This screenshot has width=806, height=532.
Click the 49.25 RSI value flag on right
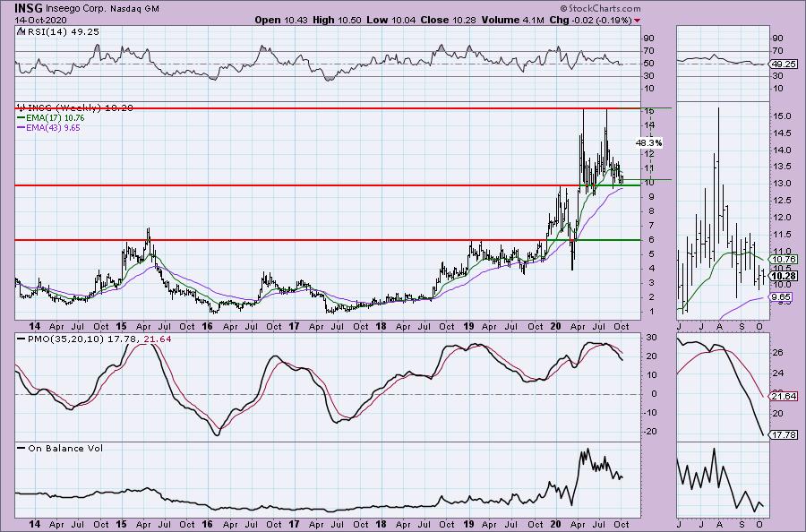click(785, 64)
